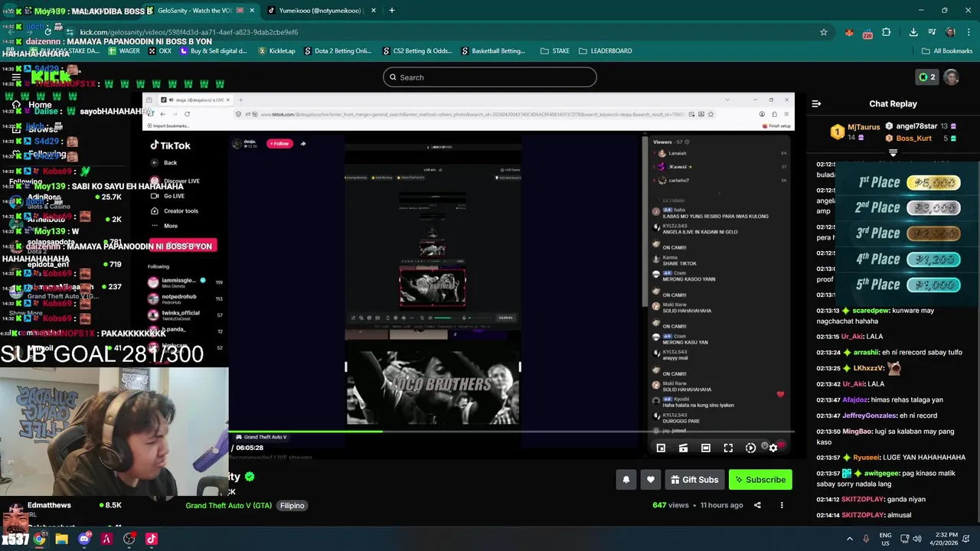The height and width of the screenshot is (551, 980).
Task: Open the Kicklet.ap bookmark
Action: point(276,51)
